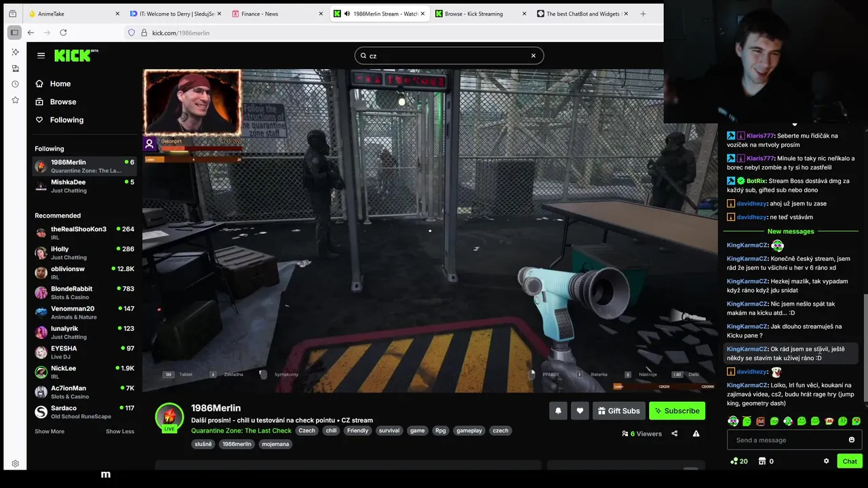Viewport: 868px width, 488px height.
Task: Open followed channel MishkaDee
Action: pyautogui.click(x=85, y=186)
